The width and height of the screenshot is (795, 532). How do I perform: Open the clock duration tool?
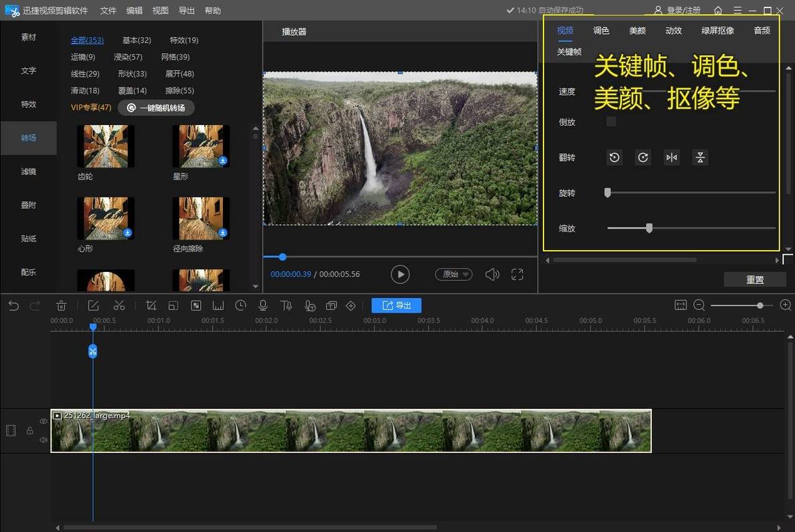(x=241, y=305)
